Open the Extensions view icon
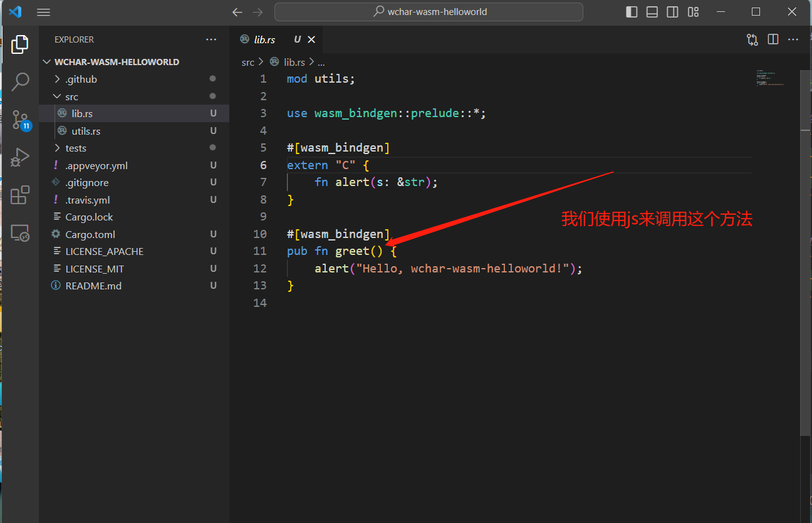This screenshot has height=523, width=812. (x=20, y=195)
